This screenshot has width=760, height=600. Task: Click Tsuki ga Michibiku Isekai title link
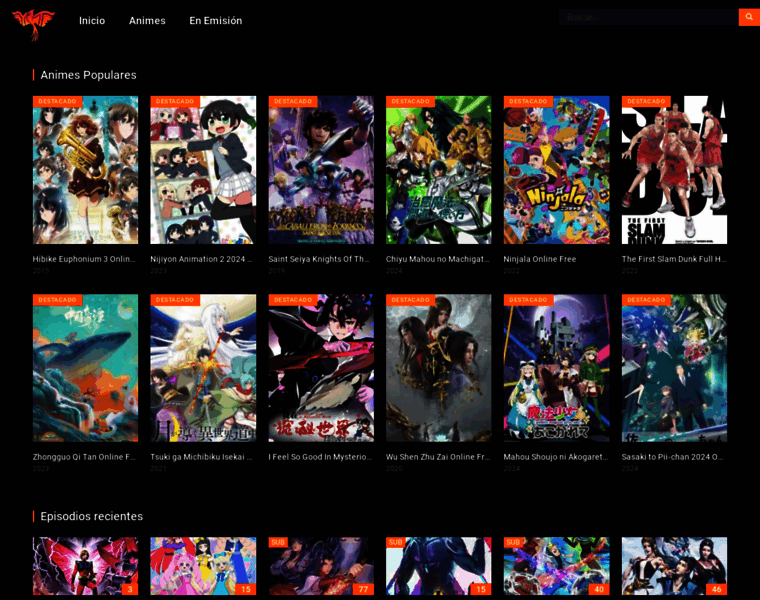point(201,457)
